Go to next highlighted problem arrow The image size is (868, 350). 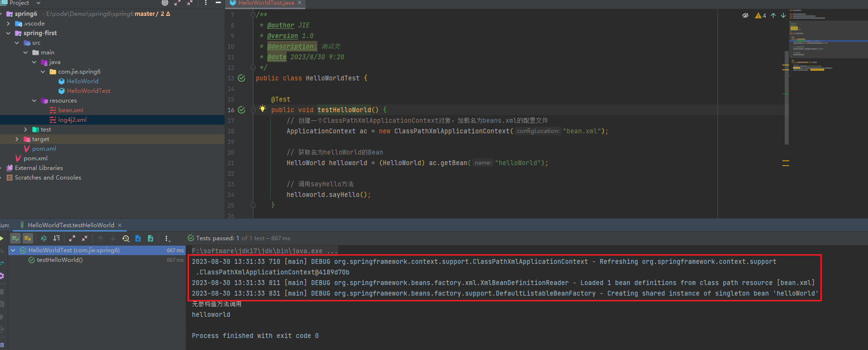783,15
